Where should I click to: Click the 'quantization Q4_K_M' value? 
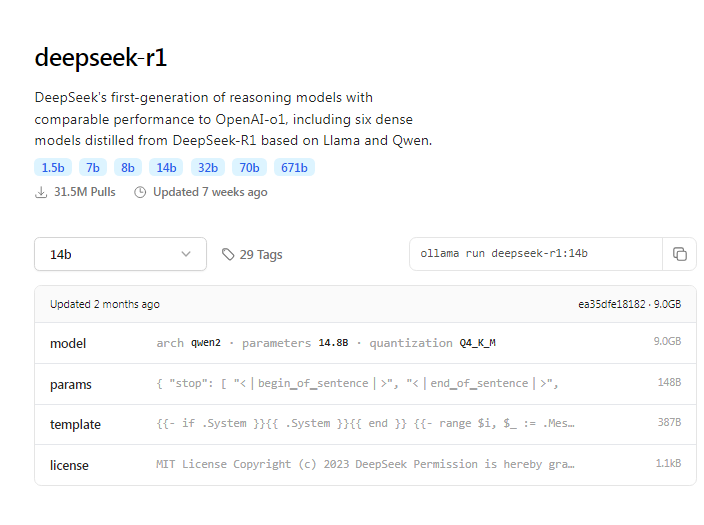(432, 343)
